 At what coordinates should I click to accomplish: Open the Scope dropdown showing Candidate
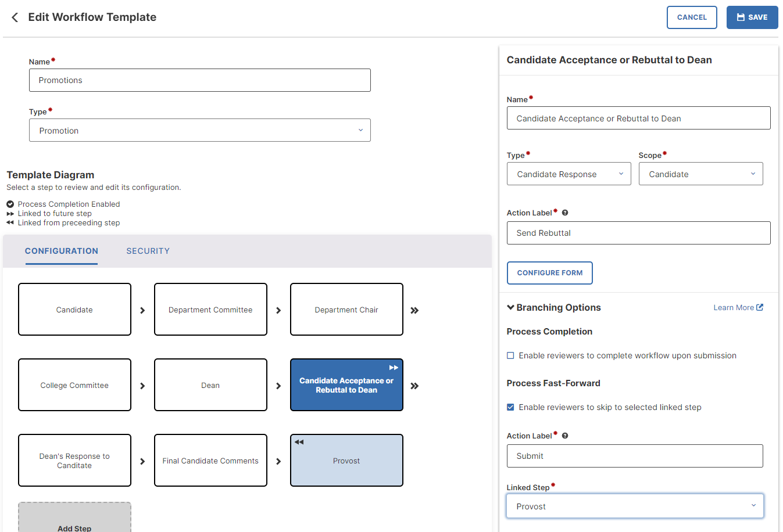pyautogui.click(x=701, y=174)
